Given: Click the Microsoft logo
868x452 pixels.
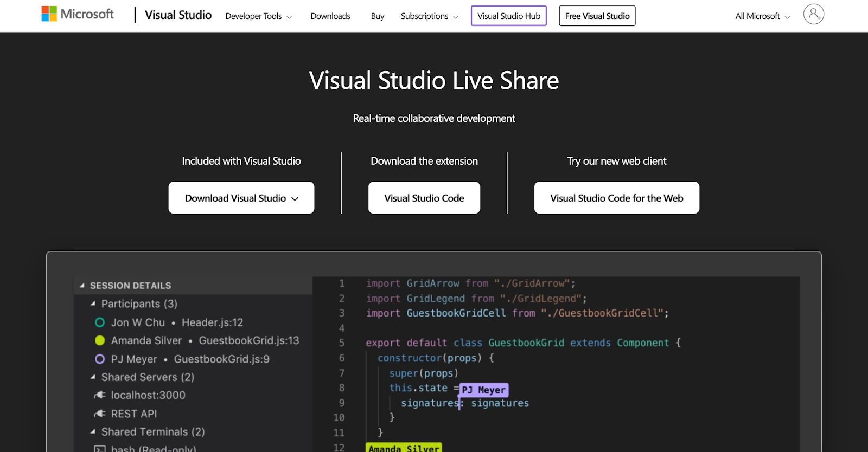Looking at the screenshot, I should click(78, 14).
